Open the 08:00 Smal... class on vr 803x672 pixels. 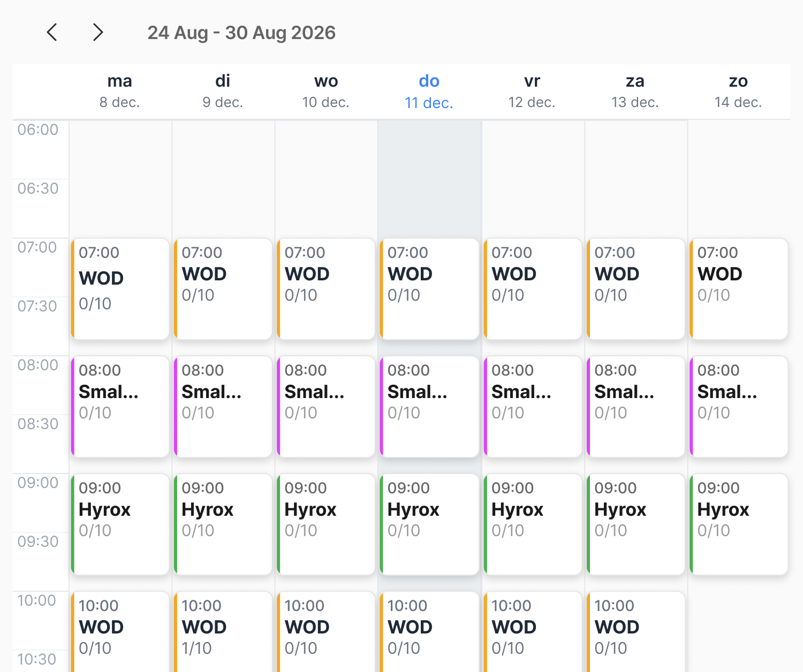[x=533, y=407]
